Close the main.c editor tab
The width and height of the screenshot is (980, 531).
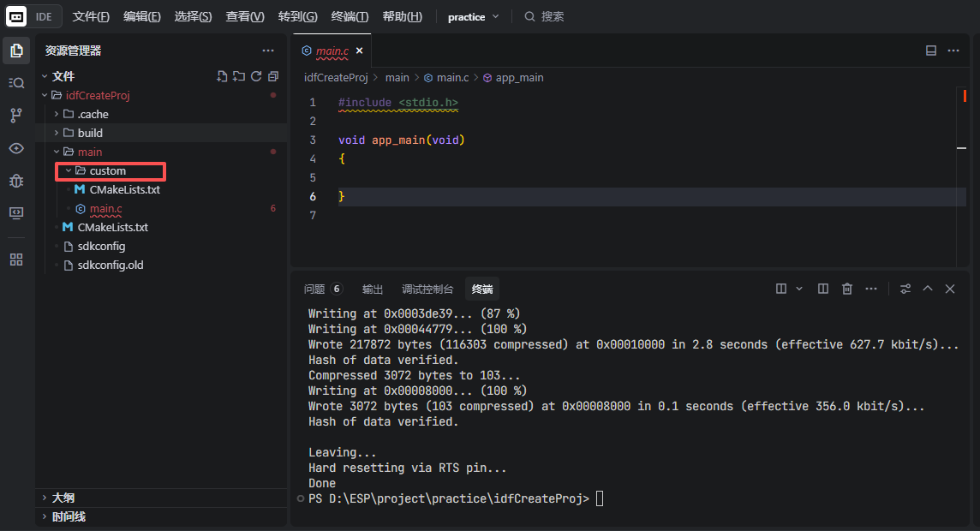click(x=360, y=51)
